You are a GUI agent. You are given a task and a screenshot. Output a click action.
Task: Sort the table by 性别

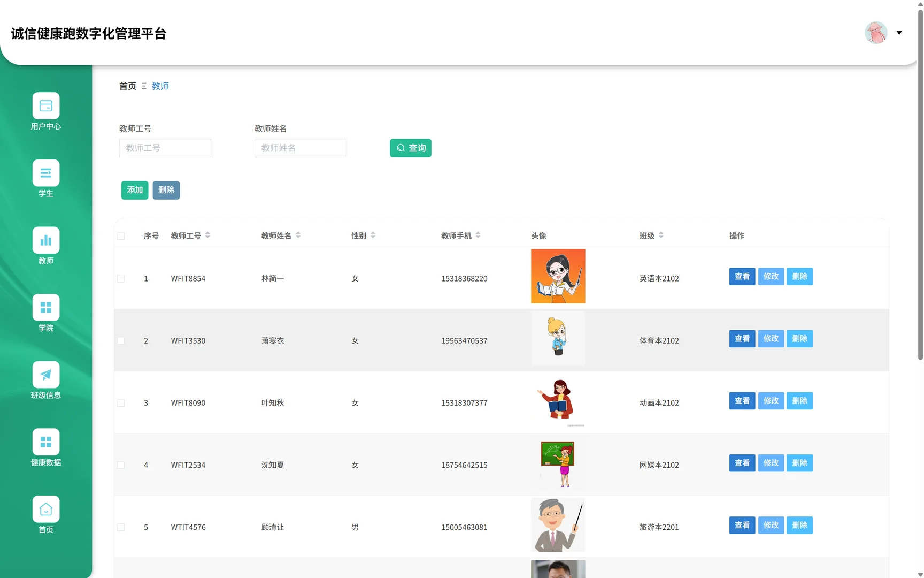[x=373, y=235]
